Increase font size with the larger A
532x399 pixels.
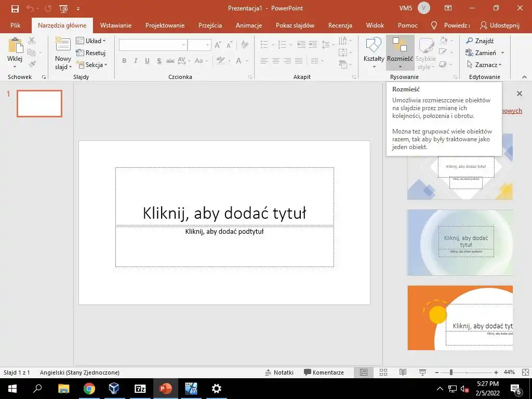pos(218,45)
